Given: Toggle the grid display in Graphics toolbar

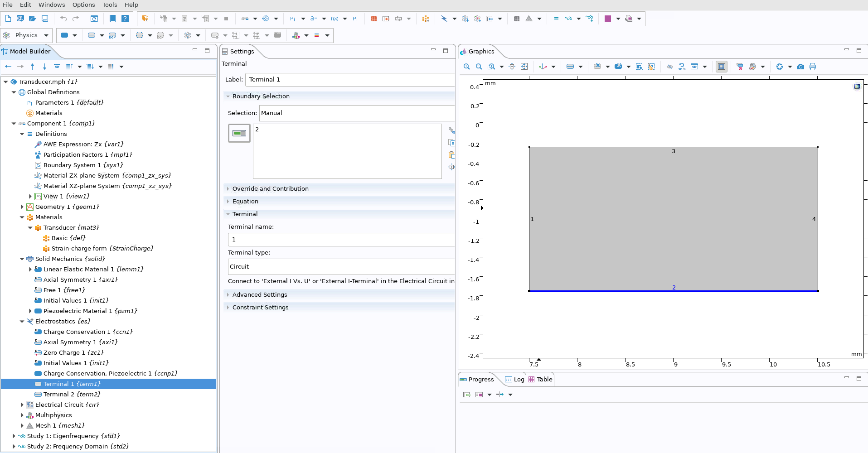Looking at the screenshot, I should tap(721, 67).
